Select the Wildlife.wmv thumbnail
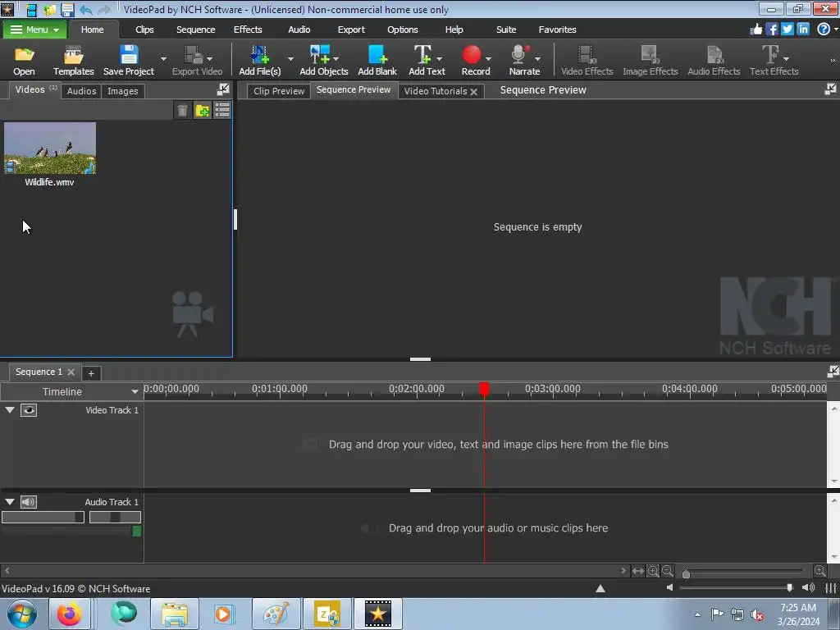The width and height of the screenshot is (840, 630). click(50, 148)
